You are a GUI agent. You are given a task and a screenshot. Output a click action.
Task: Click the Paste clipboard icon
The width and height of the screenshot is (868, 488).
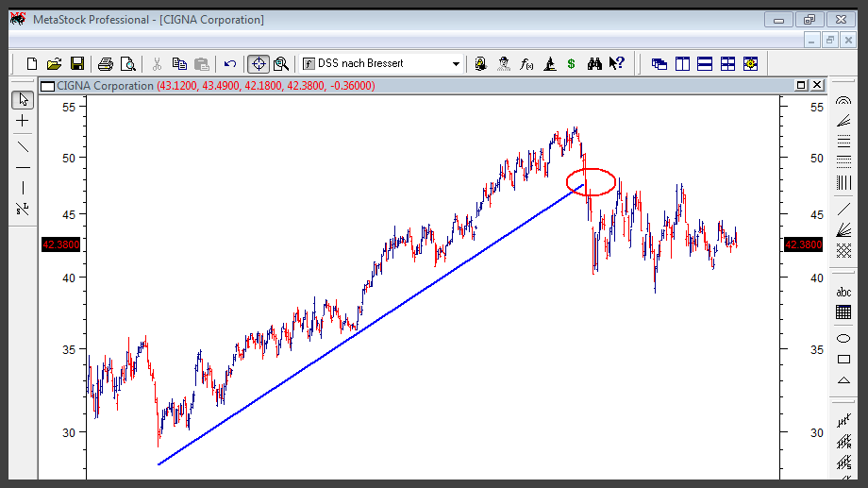tap(202, 64)
